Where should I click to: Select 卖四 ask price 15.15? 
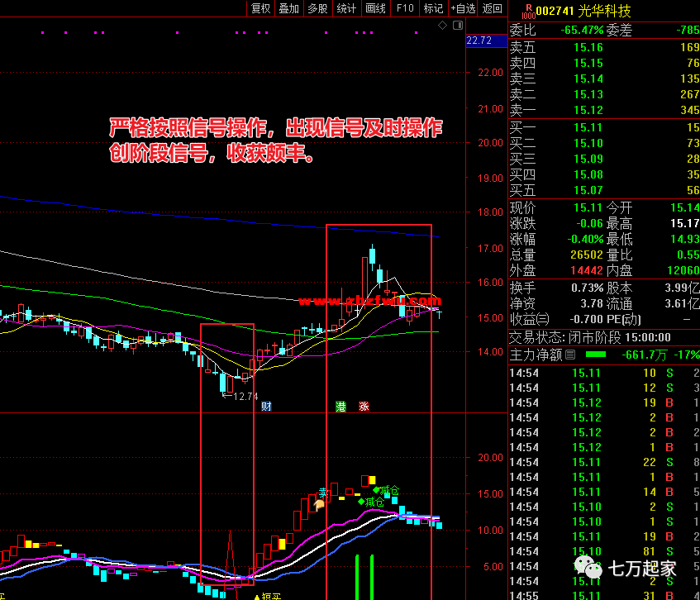588,63
